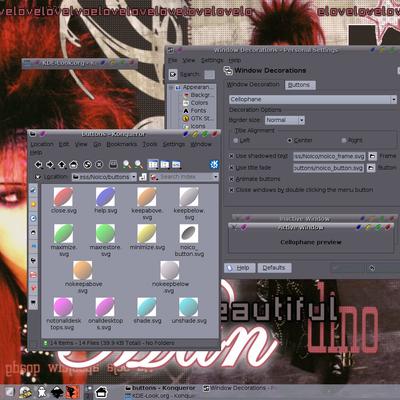Open Konqueror Location menu
The width and height of the screenshot is (400, 400).
[x=42, y=144]
